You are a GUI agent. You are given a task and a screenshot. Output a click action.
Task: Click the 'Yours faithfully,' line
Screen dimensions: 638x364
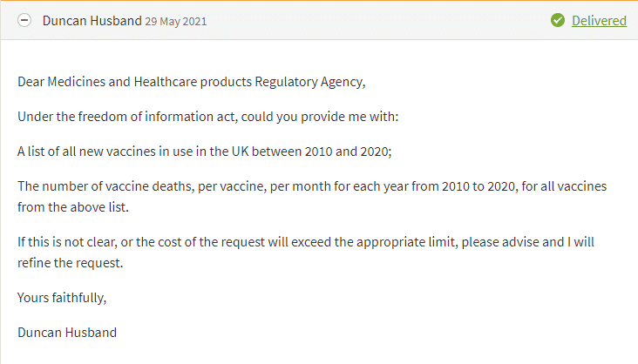[x=62, y=298]
